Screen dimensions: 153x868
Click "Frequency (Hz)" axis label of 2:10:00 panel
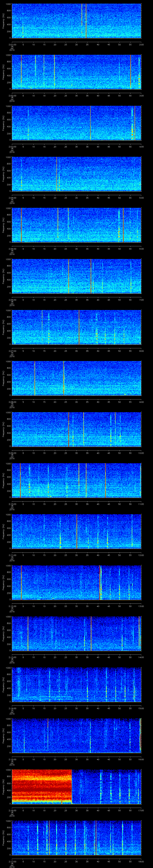(x=3, y=480)
